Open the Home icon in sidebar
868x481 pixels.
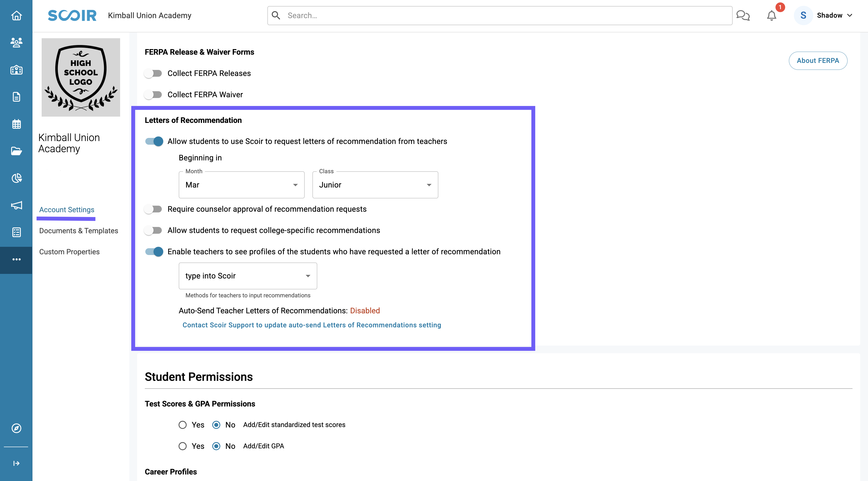[16, 15]
